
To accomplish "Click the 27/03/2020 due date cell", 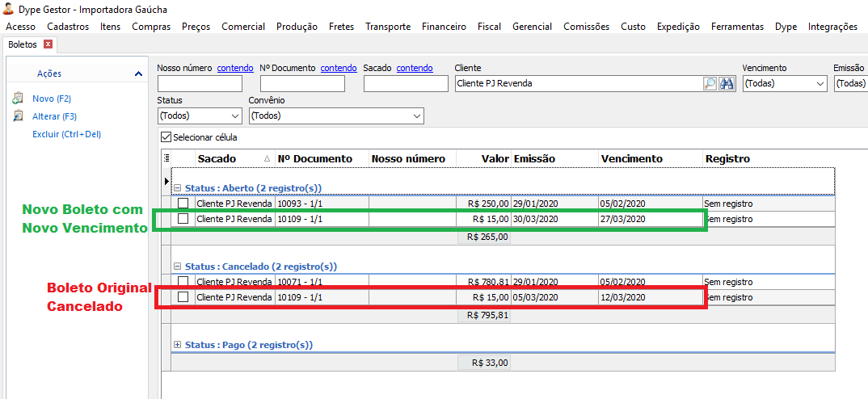I will point(651,219).
